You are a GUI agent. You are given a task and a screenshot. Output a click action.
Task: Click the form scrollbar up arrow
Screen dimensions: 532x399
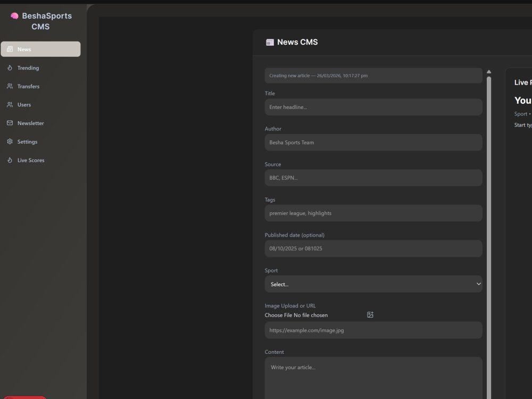(x=489, y=72)
